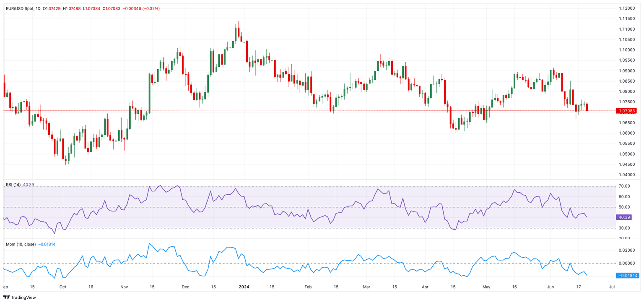Click the TradingView logo icon
The width and height of the screenshot is (644, 303).
(x=7, y=297)
